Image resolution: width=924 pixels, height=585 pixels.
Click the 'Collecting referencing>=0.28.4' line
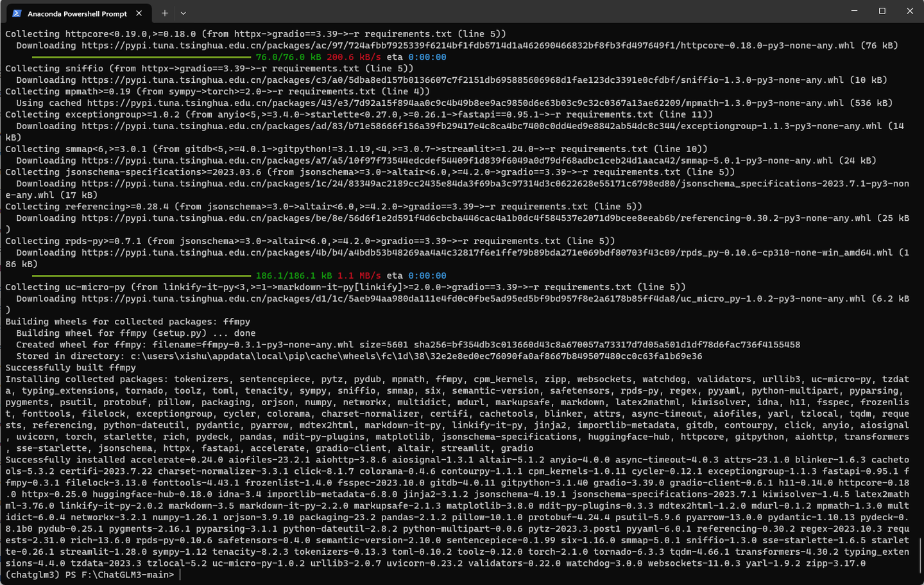point(324,207)
